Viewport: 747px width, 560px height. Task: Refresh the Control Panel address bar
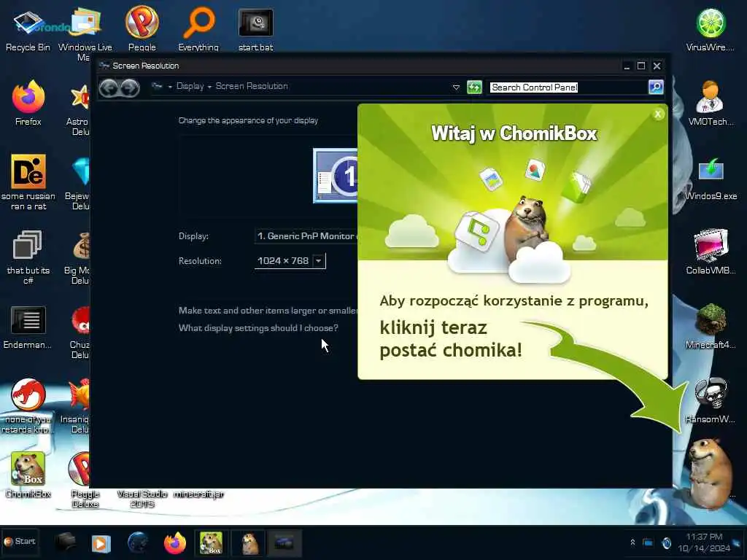474,87
